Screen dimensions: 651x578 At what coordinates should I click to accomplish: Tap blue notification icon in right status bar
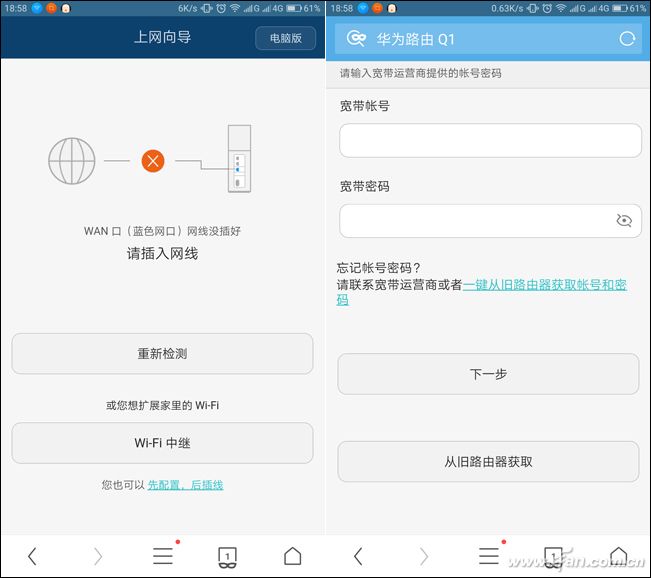pyautogui.click(x=363, y=8)
